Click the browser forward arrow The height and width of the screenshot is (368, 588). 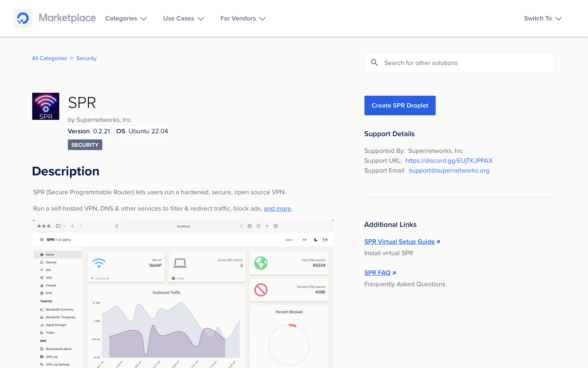tap(81, 226)
